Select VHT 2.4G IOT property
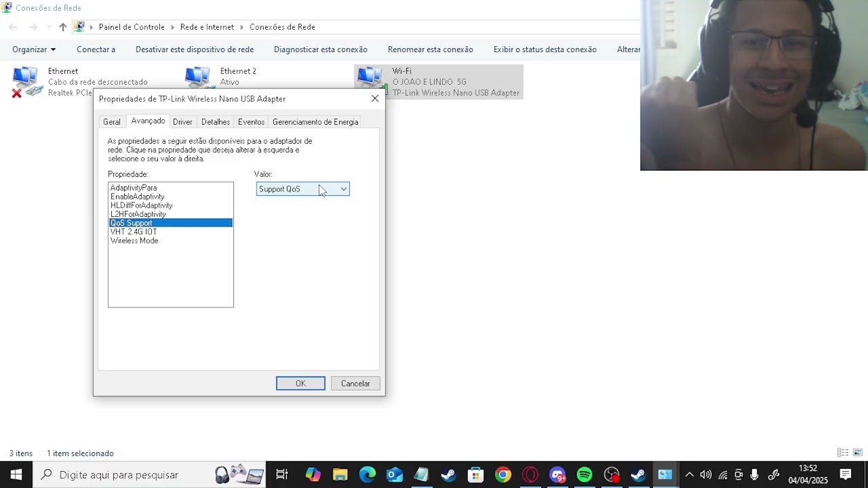 click(x=170, y=232)
